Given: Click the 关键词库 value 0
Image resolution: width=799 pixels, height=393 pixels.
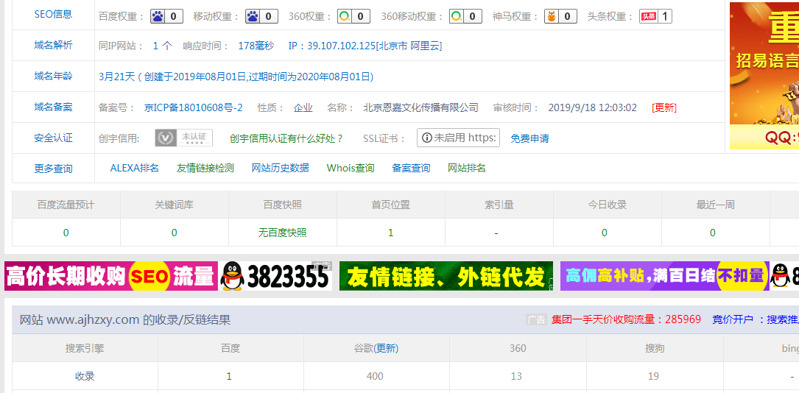Looking at the screenshot, I should (x=174, y=233).
